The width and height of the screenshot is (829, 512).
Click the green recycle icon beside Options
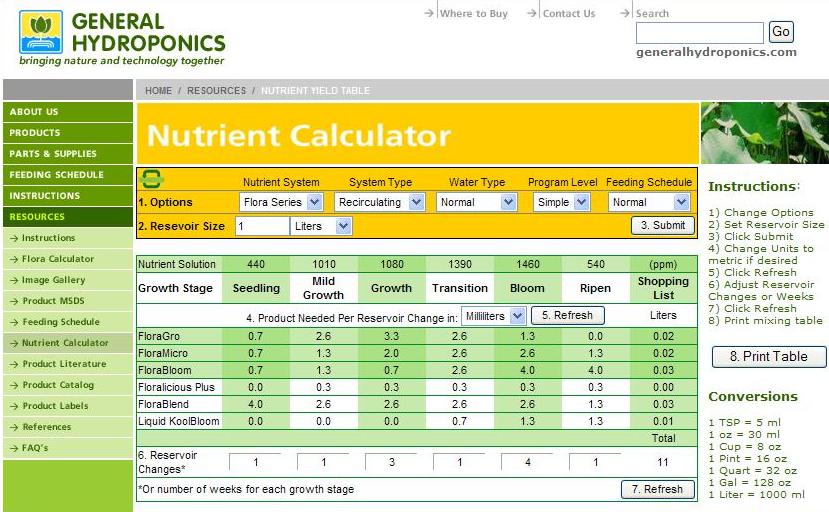(x=152, y=179)
